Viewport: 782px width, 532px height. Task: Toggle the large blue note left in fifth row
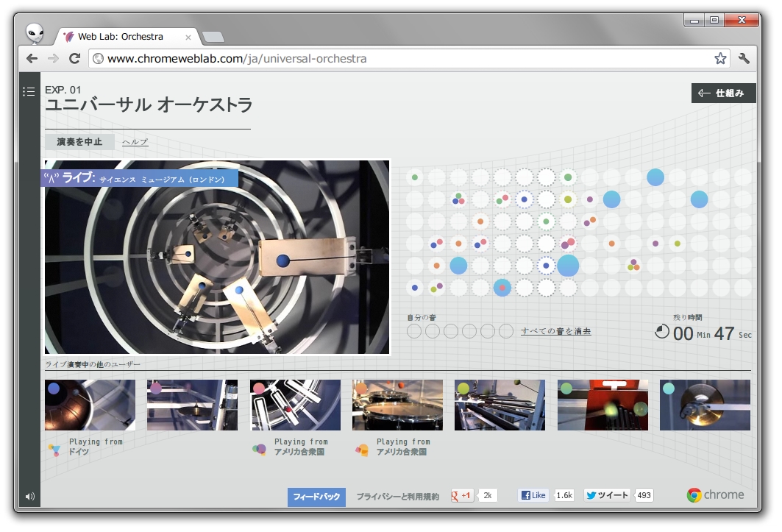tap(458, 266)
